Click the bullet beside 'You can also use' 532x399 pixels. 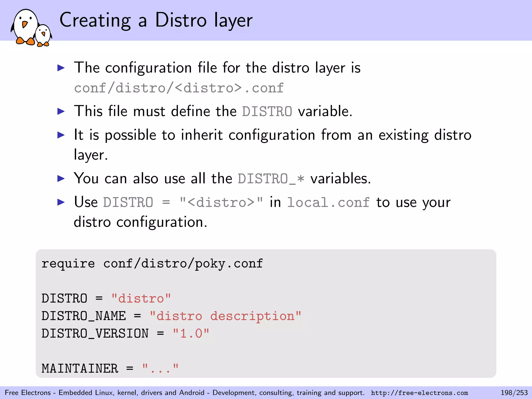(61, 179)
